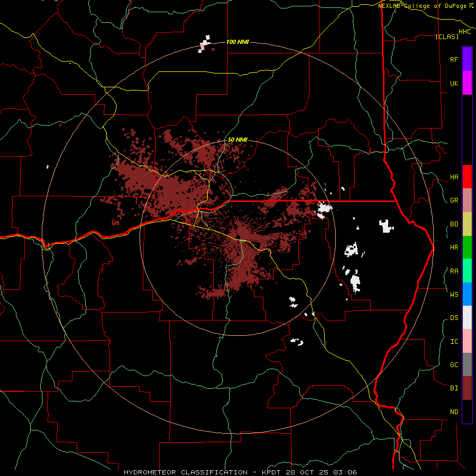Select the GC gray legend swatch
The height and width of the screenshot is (476, 476).
point(467,364)
